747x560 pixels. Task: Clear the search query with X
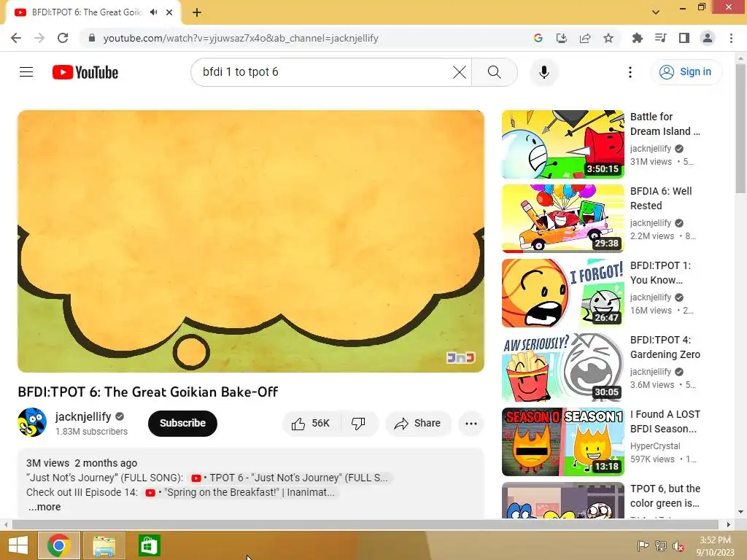(x=460, y=72)
